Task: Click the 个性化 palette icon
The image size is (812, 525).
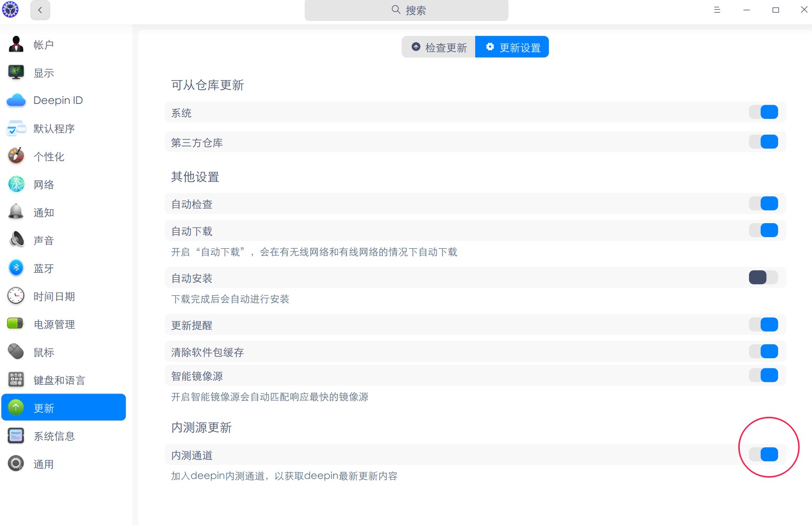Action: pos(16,156)
